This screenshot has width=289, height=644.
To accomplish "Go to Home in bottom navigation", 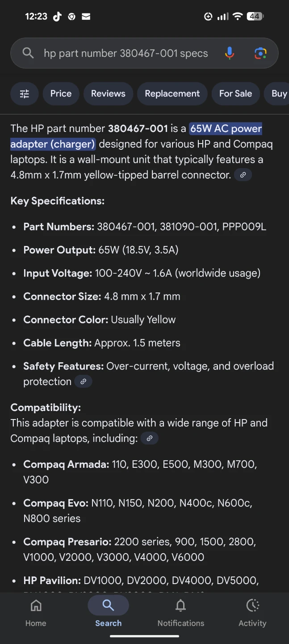I will tap(36, 613).
